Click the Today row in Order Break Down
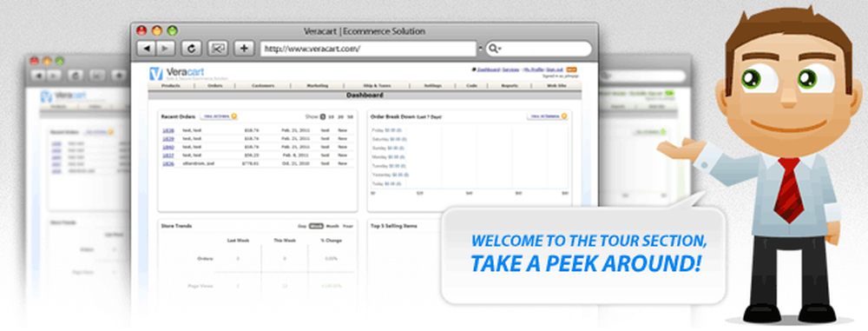Image resolution: width=868 pixels, height=331 pixels. pyautogui.click(x=386, y=183)
